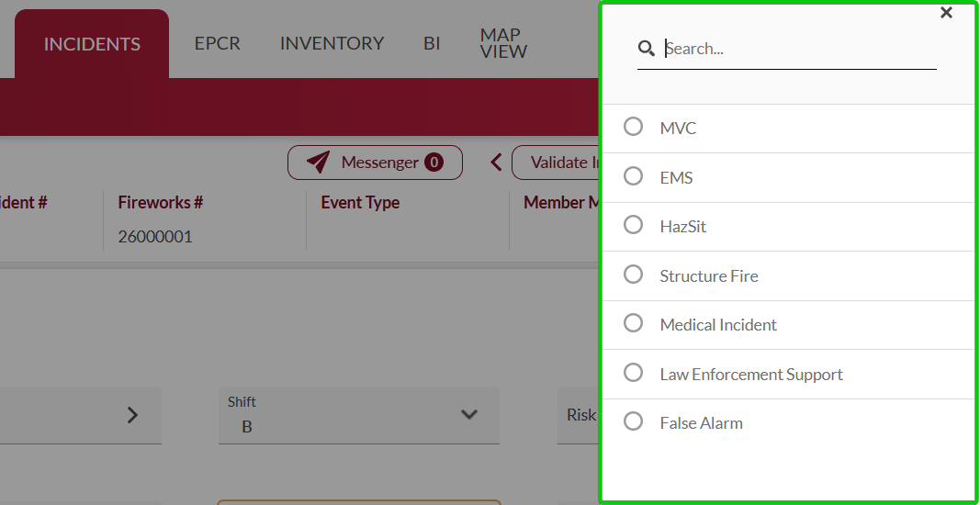Switch to the EPCR tab
Viewport: 980px width, 505px height.
[x=217, y=43]
